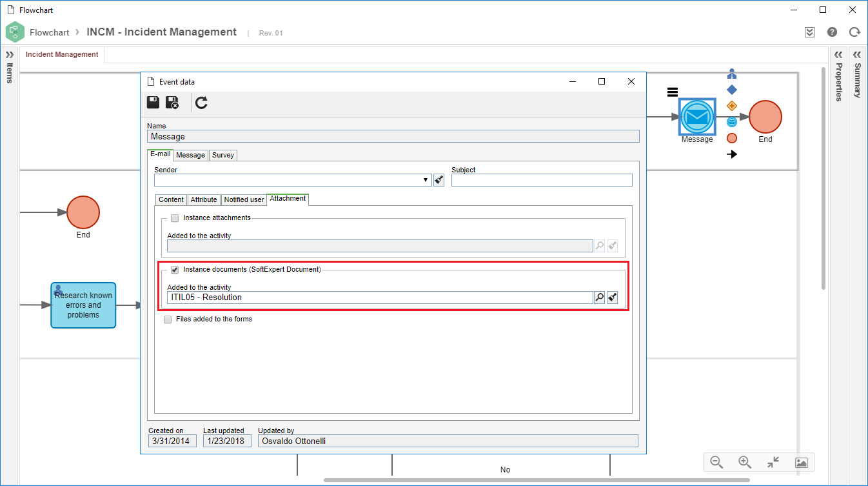This screenshot has height=486, width=868.
Task: Click the Save and exit icon
Action: click(172, 103)
